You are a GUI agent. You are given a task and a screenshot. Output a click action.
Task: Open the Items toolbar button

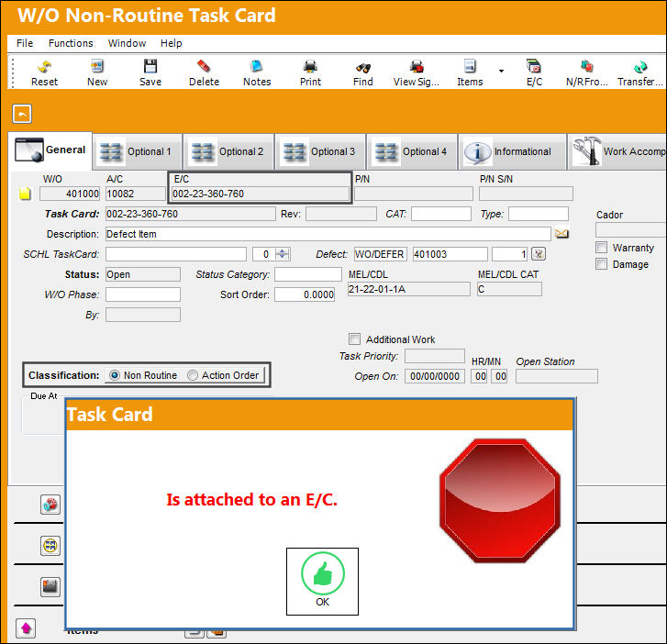(x=470, y=72)
